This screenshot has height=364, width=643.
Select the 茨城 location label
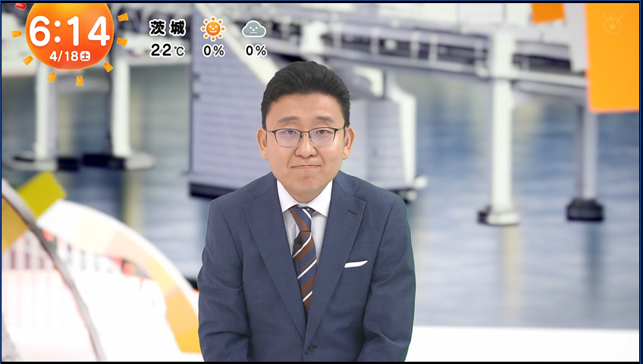[168, 29]
